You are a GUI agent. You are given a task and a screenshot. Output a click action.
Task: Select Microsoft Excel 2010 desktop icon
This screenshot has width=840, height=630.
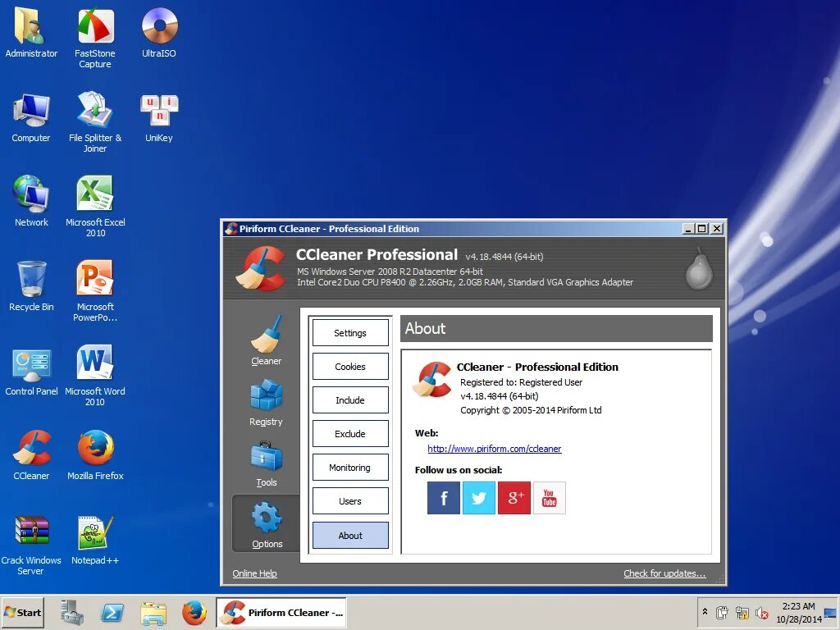(x=95, y=206)
